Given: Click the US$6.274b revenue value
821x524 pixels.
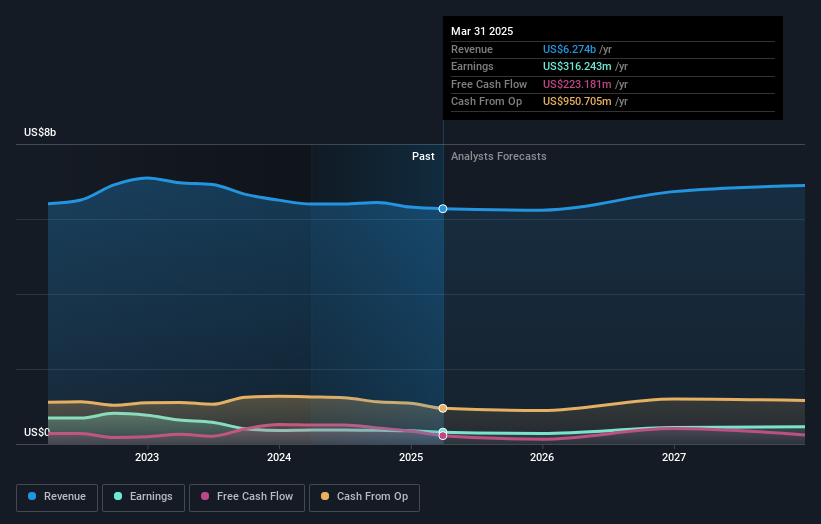Looking at the screenshot, I should [x=569, y=49].
